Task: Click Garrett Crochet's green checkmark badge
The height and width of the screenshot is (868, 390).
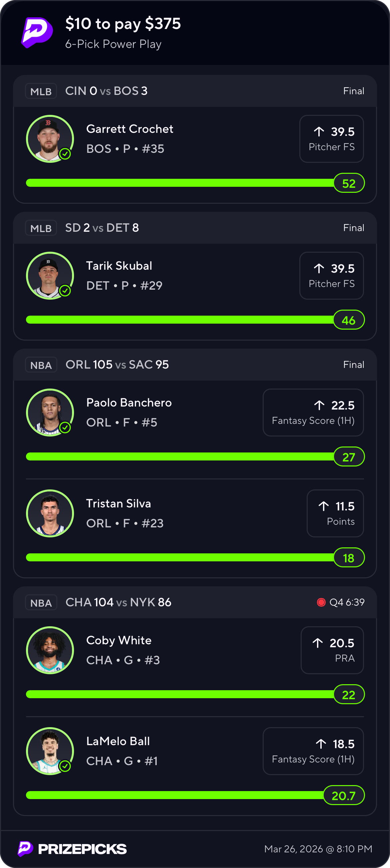Action: [65, 154]
